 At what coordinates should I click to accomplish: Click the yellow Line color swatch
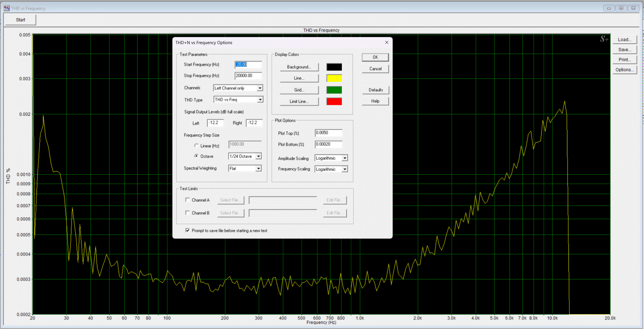[334, 78]
